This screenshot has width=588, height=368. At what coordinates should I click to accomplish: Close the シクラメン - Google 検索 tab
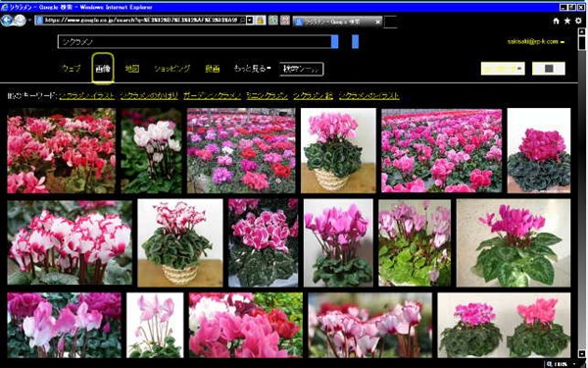[x=377, y=22]
